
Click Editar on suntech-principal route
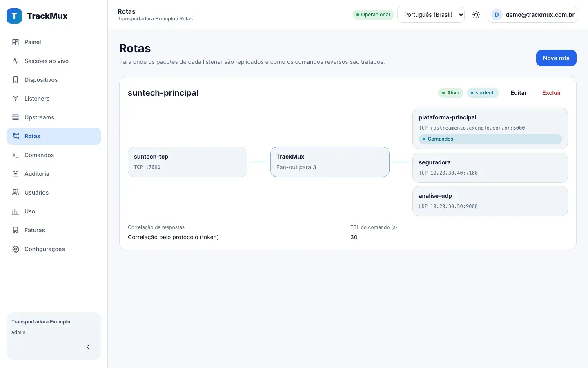pos(519,93)
